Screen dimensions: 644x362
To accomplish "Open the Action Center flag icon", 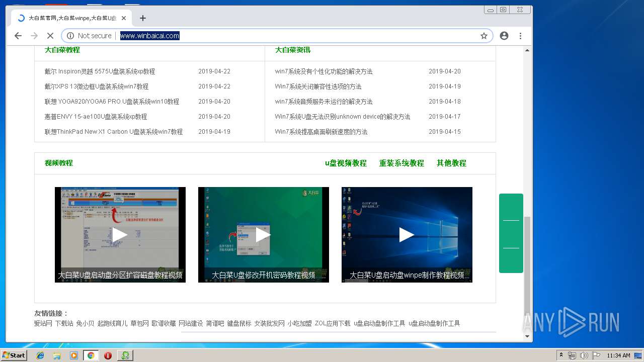I will coord(596,355).
